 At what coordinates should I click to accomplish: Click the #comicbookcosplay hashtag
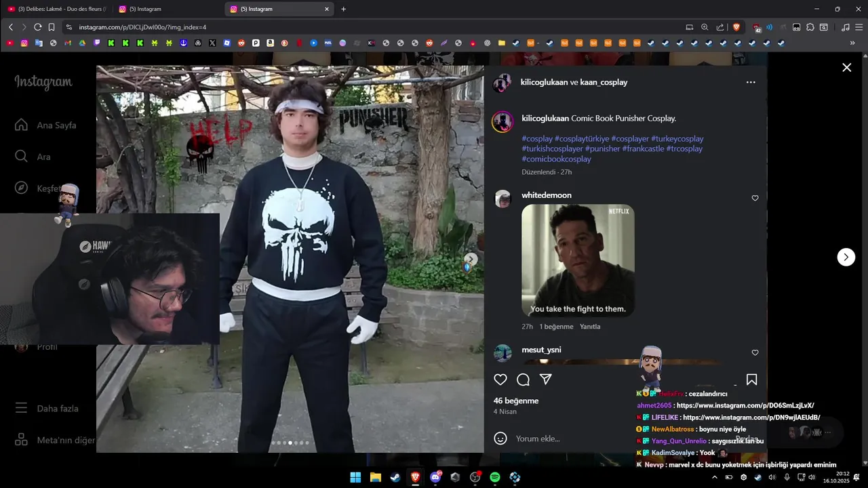point(556,159)
